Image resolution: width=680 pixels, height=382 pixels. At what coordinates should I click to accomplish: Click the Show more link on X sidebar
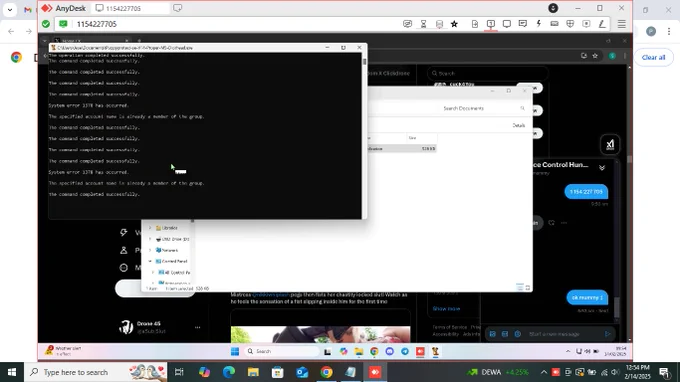click(x=446, y=309)
